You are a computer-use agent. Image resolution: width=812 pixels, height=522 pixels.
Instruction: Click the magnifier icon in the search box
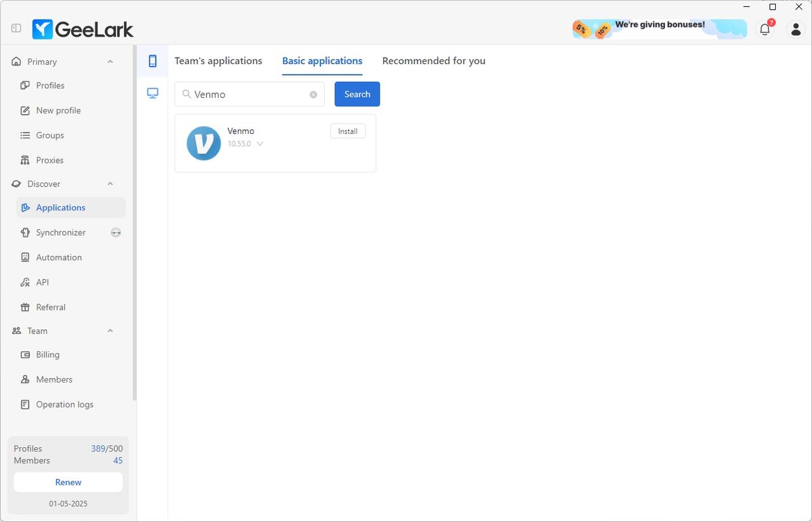(x=187, y=94)
